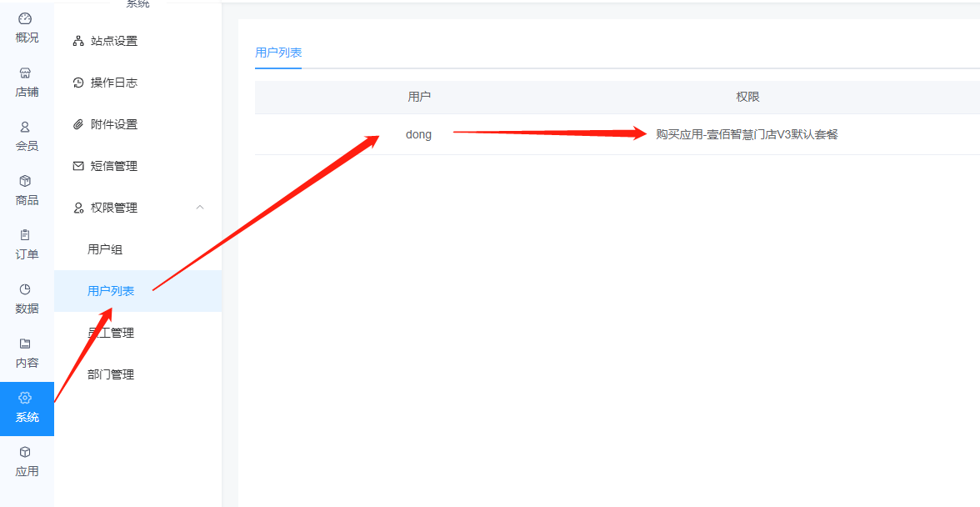This screenshot has width=980, height=507.
Task: Click the 站点设置 sitemap icon
Action: tap(78, 41)
